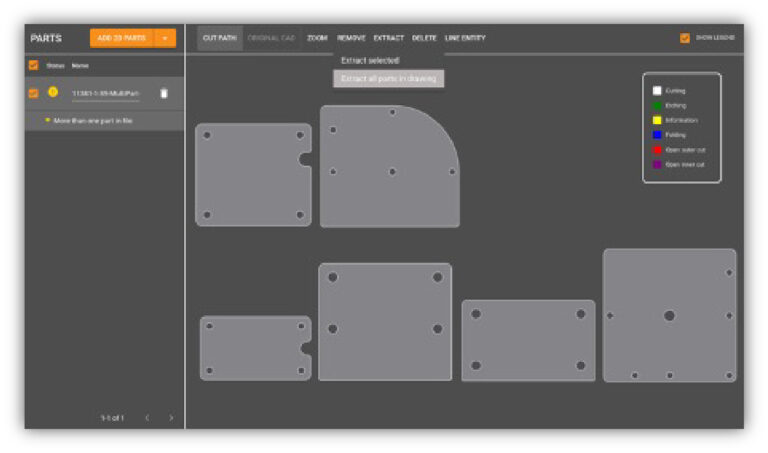Click the trash icon for the part file
The height and width of the screenshot is (453, 768).
tap(164, 93)
